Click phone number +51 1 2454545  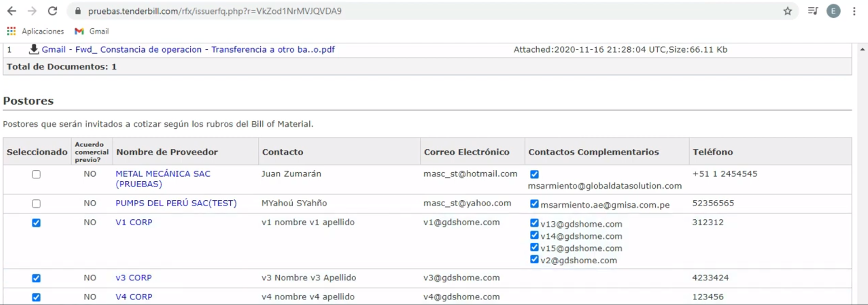pos(724,174)
